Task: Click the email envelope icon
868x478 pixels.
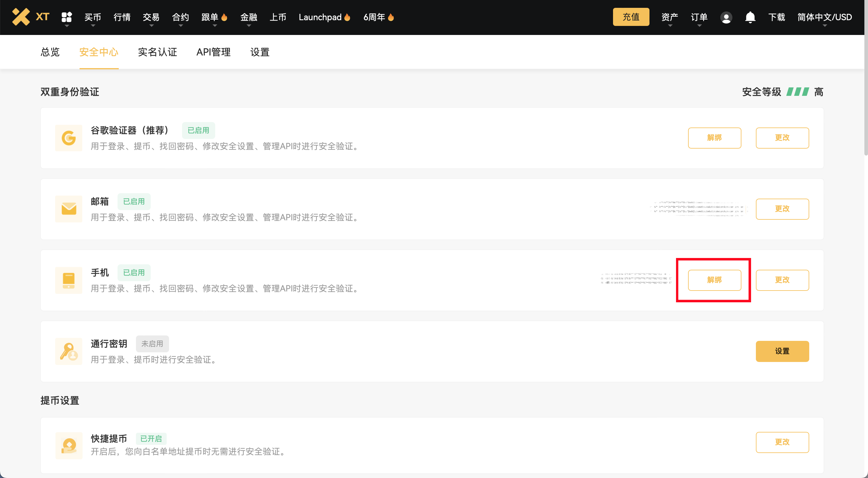Action: tap(69, 209)
